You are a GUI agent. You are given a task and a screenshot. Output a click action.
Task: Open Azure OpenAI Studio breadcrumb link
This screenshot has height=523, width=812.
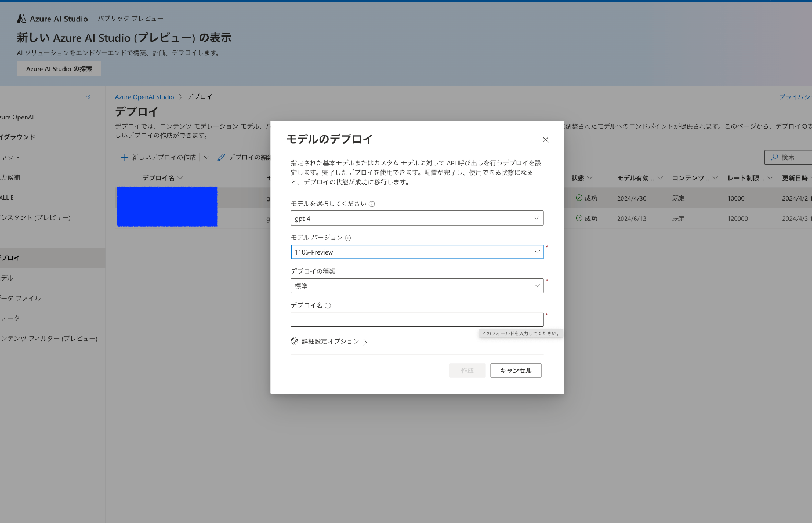[x=144, y=97]
